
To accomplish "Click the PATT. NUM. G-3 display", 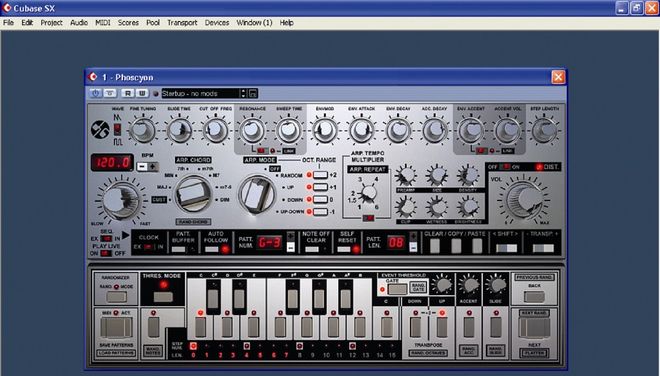I will pos(269,243).
